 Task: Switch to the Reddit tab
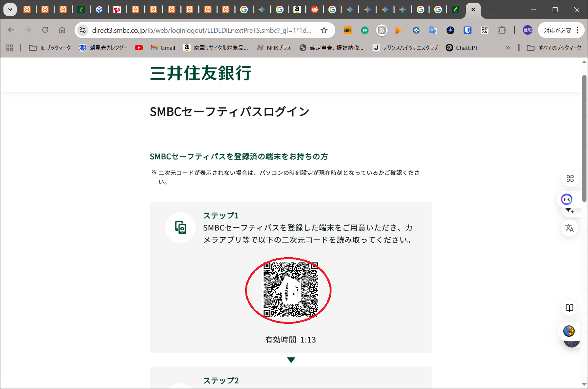[315, 10]
